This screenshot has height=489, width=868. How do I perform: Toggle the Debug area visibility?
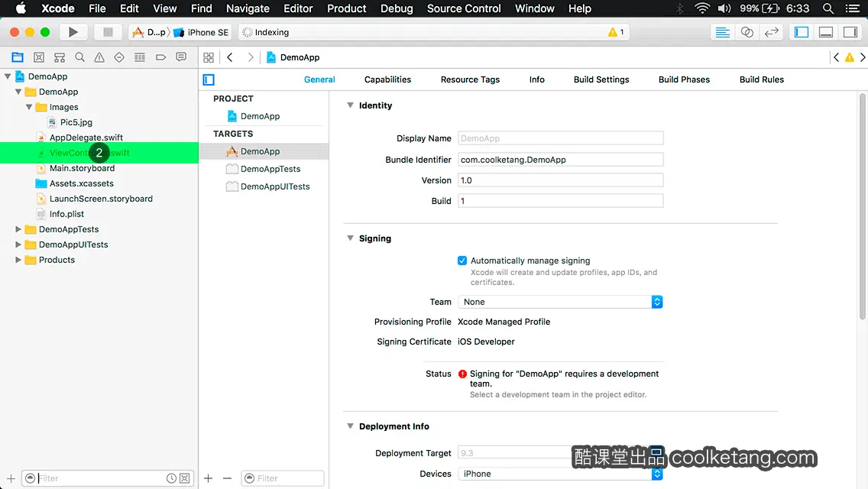(826, 32)
